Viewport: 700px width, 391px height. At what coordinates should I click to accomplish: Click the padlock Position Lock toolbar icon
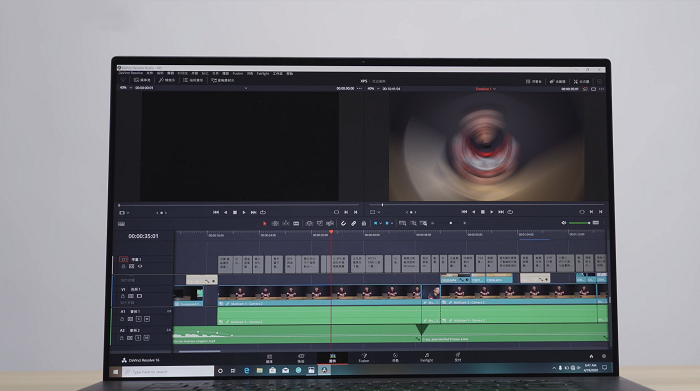point(364,223)
